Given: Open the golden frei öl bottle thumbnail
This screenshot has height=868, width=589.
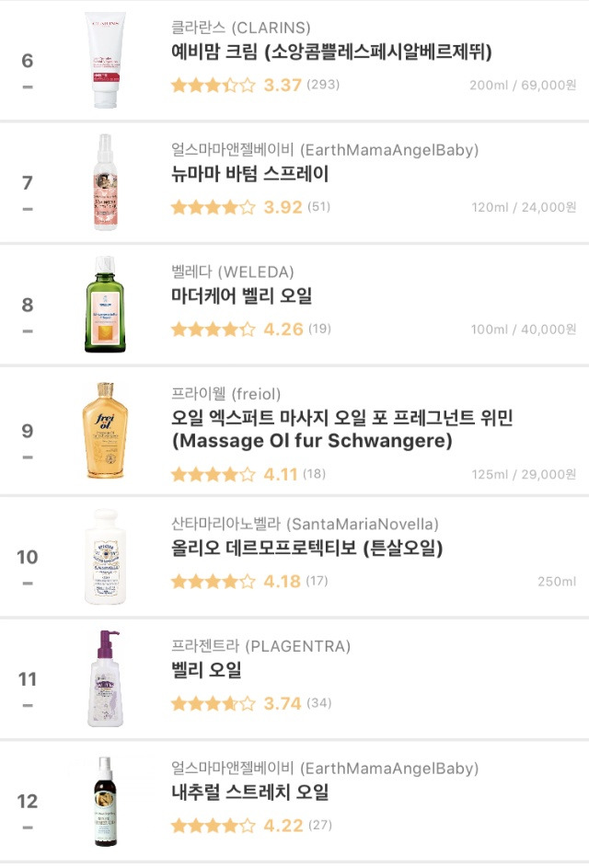Looking at the screenshot, I should tap(105, 430).
